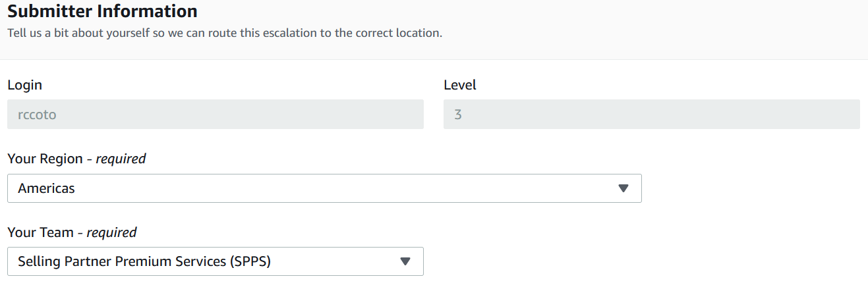Select the Americas value text

(46, 188)
